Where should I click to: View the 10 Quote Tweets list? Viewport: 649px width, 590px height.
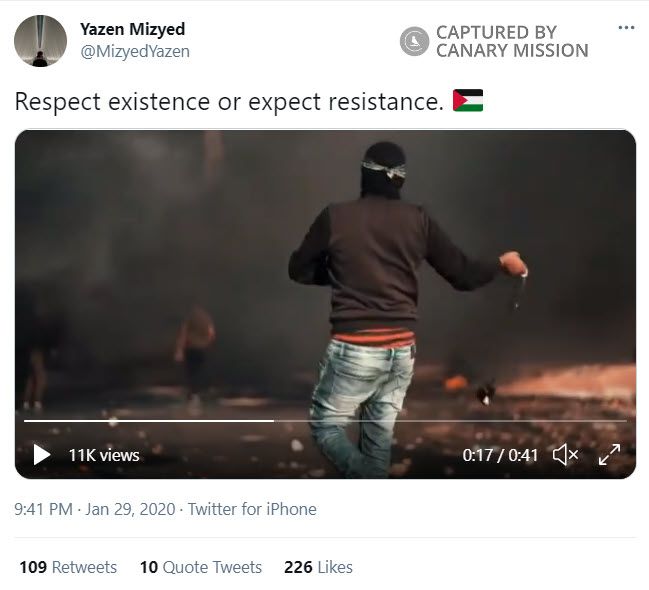(x=200, y=567)
